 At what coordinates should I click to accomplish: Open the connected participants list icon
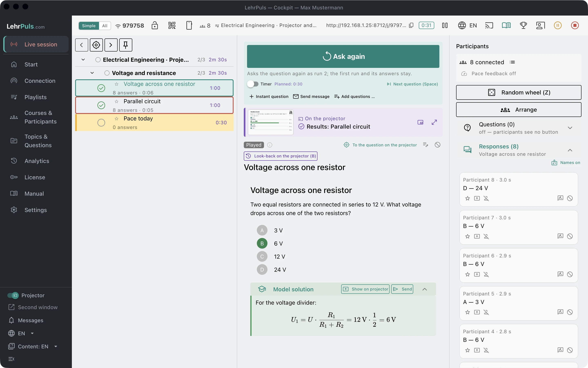coord(512,62)
